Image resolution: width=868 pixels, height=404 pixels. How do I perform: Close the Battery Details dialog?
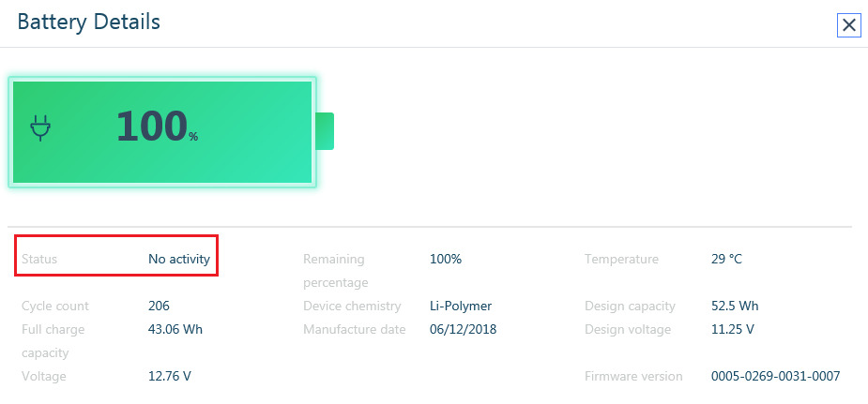[848, 25]
